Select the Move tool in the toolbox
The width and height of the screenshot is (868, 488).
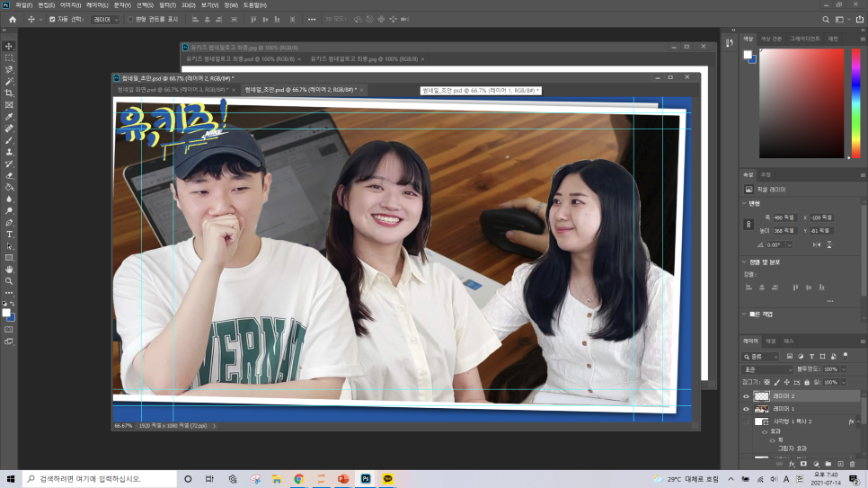(9, 46)
